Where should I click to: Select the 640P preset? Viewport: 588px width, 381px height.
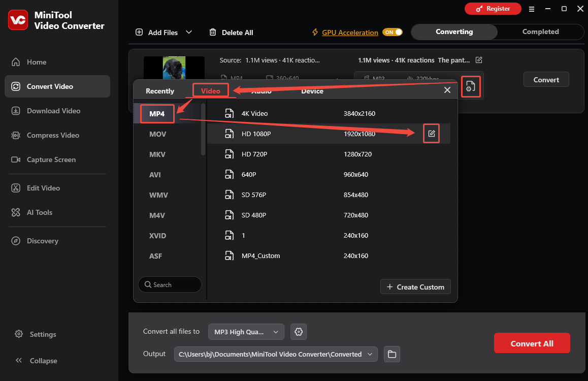(x=329, y=174)
